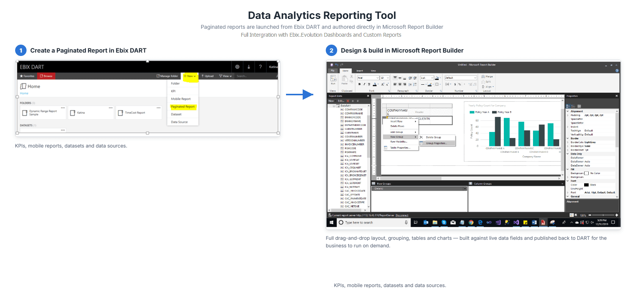Click the font color A icon

pyautogui.click(x=375, y=84)
